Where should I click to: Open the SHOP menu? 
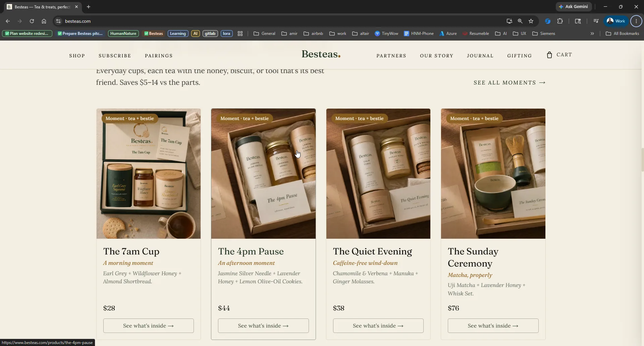[x=77, y=56]
